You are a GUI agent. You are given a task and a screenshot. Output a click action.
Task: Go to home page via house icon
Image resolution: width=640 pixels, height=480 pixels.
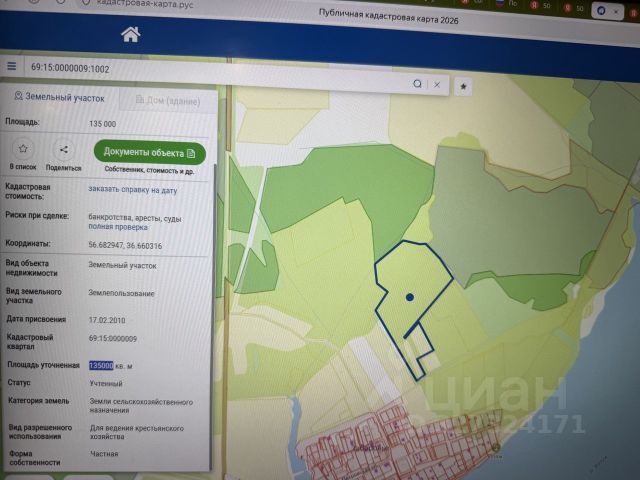(x=131, y=35)
